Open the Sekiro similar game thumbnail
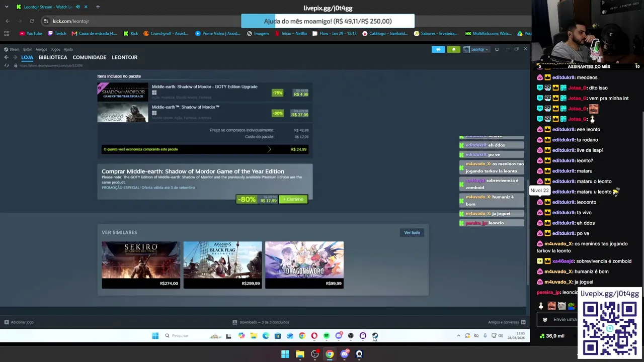The height and width of the screenshot is (362, 644). point(141,265)
